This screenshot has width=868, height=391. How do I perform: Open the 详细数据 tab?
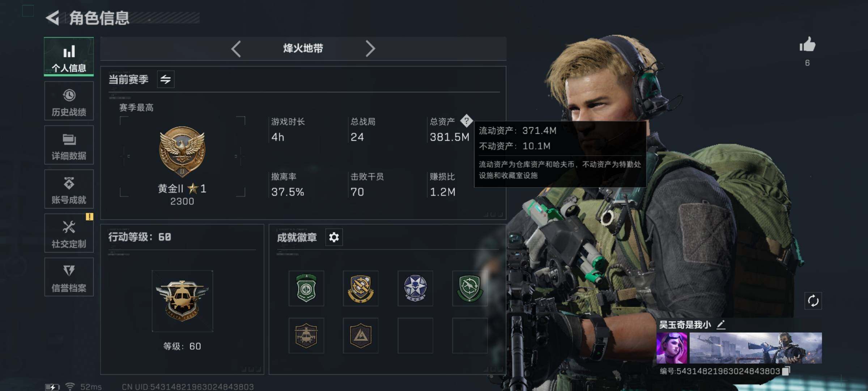[x=69, y=145]
